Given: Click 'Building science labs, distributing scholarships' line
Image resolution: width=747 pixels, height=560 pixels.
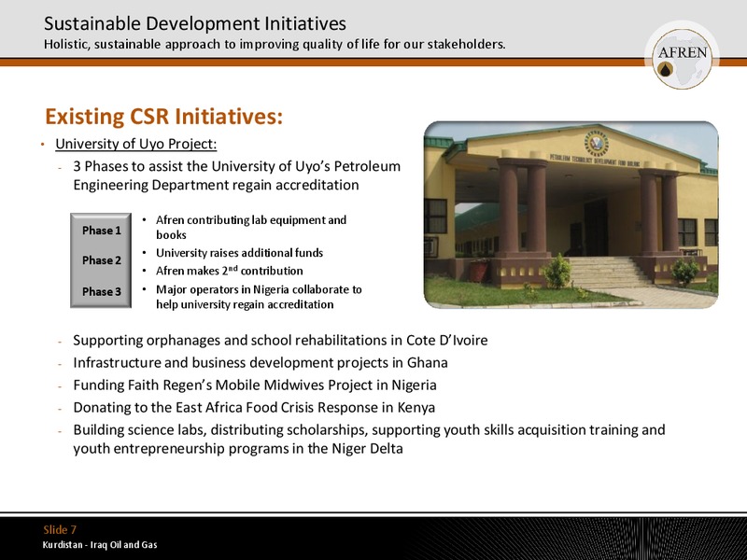Looking at the screenshot, I should (x=369, y=439).
